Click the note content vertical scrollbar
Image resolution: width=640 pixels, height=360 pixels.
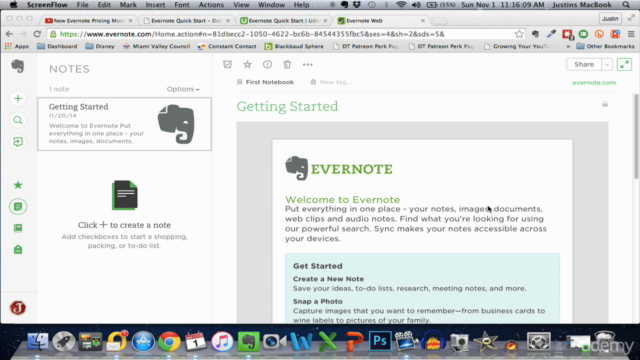click(x=636, y=136)
